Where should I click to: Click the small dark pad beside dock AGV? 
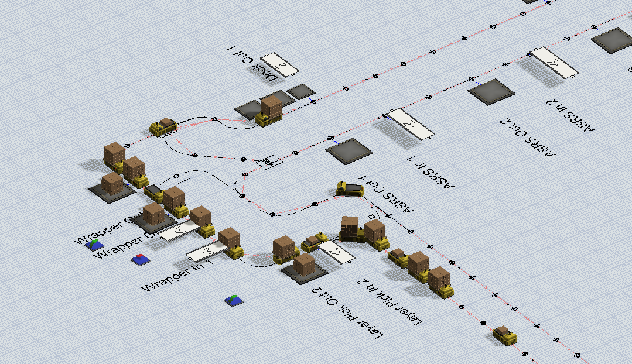tap(301, 91)
